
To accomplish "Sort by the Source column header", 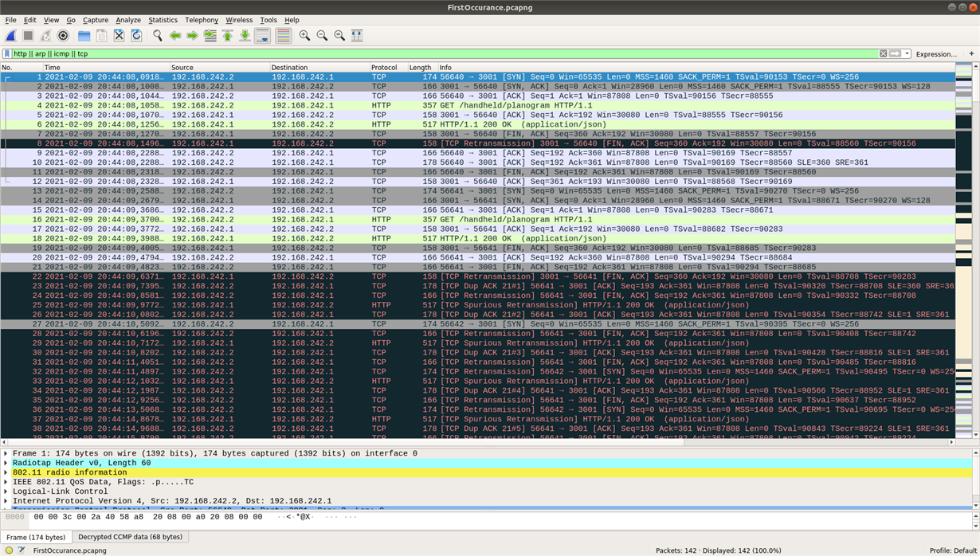I will coord(219,68).
